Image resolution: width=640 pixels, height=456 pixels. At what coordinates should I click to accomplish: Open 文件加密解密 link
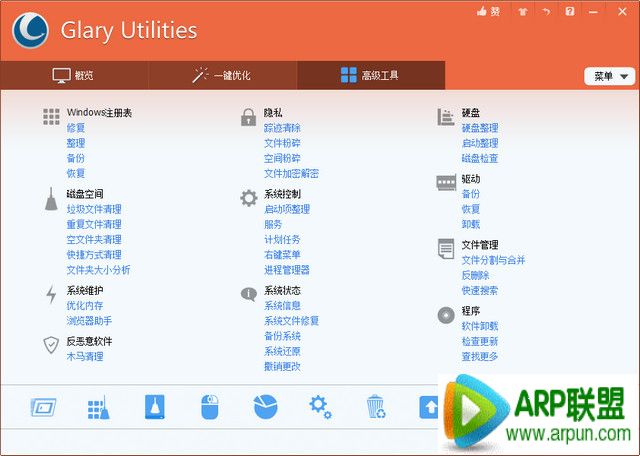pos(291,173)
